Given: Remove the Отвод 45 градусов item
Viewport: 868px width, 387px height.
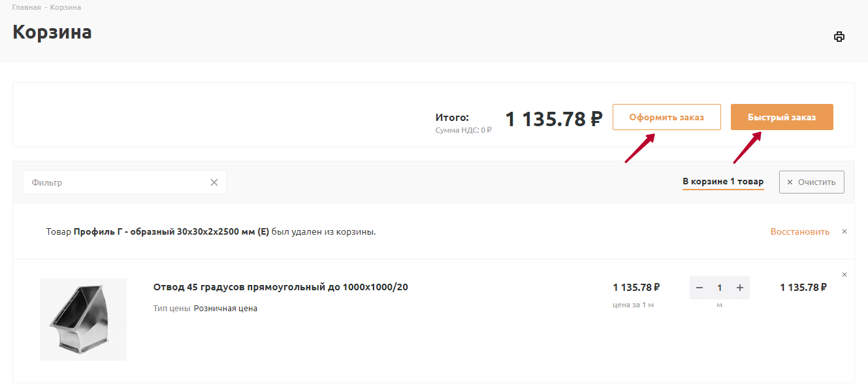Looking at the screenshot, I should coord(844,275).
